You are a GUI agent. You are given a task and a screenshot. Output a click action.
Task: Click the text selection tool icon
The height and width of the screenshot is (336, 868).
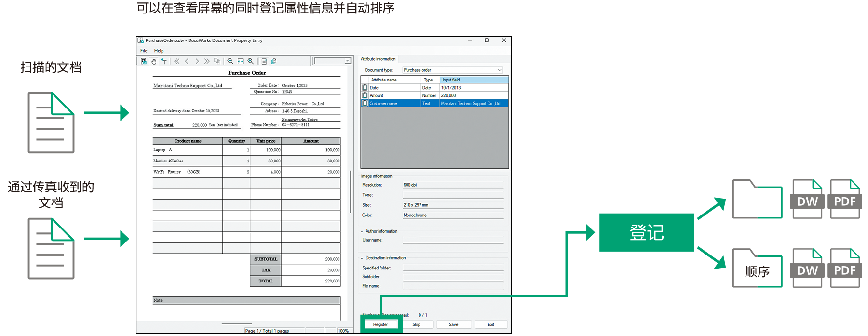click(164, 61)
